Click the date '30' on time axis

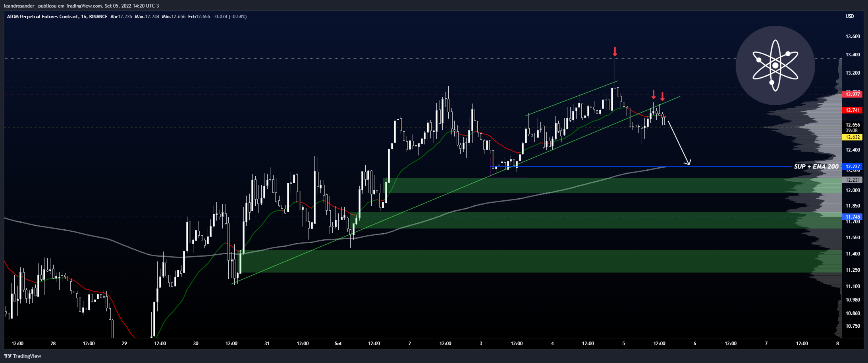point(196,344)
